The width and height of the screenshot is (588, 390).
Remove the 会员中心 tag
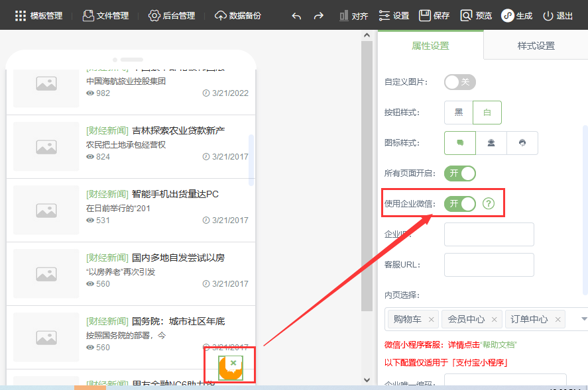click(x=495, y=319)
